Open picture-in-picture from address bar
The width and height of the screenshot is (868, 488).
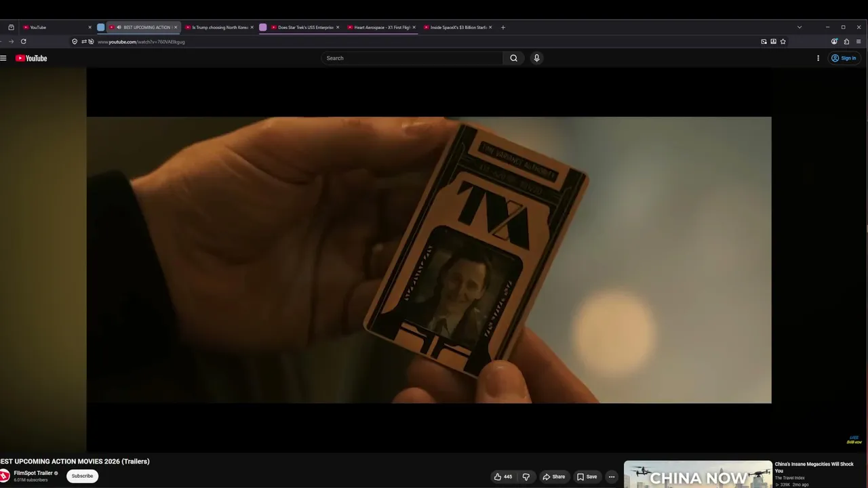coord(764,41)
